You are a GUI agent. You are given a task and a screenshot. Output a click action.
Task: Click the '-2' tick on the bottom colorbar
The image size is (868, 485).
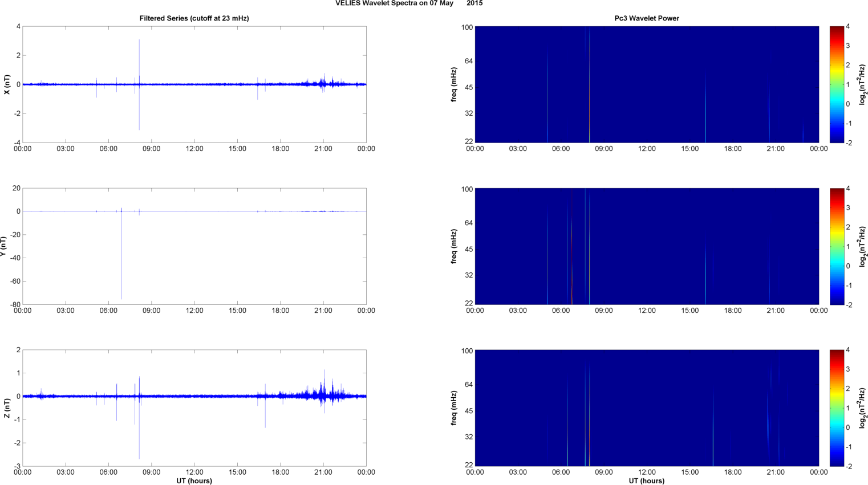(x=849, y=466)
